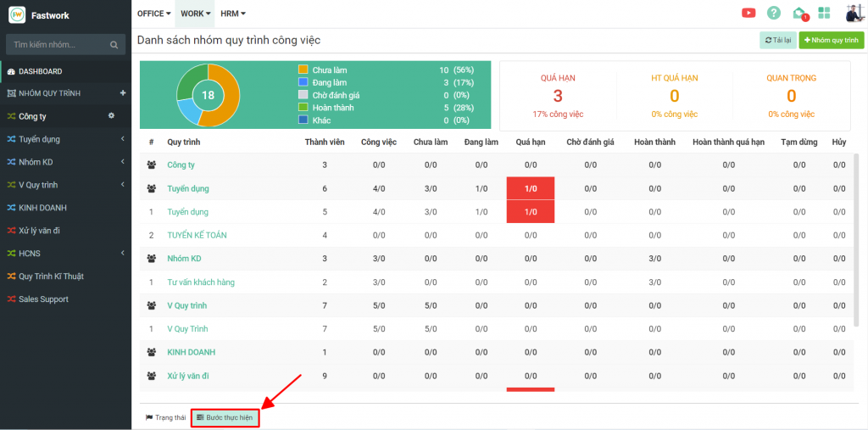Click the help question mark icon
The height and width of the screenshot is (430, 868).
click(x=773, y=13)
